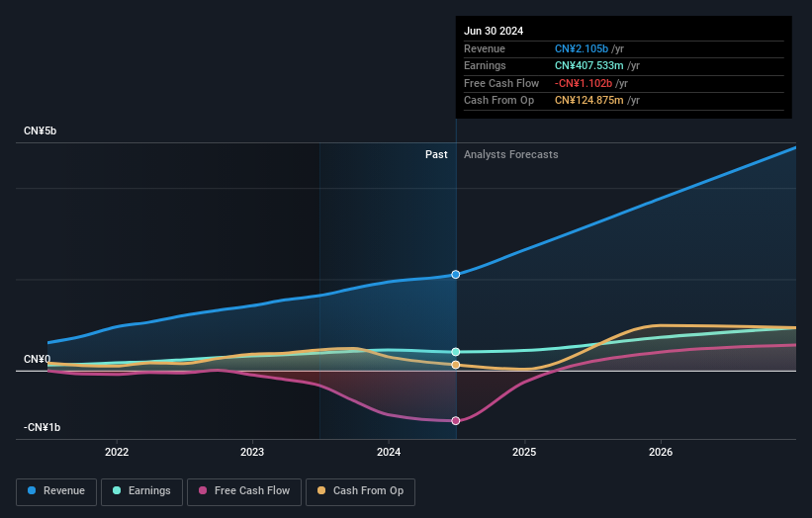Click the CN¥0 y-axis label
Viewport: 812px width, 518px height.
tap(38, 359)
